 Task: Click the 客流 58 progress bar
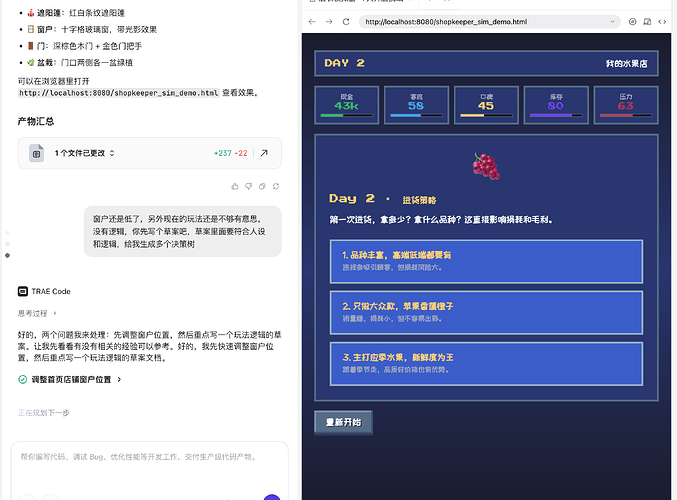(416, 115)
